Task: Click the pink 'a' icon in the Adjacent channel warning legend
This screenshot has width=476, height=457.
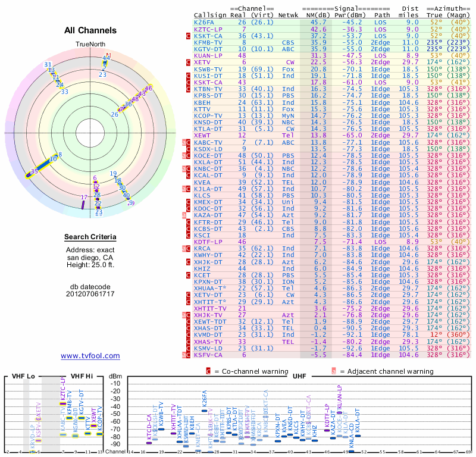Action: click(334, 371)
